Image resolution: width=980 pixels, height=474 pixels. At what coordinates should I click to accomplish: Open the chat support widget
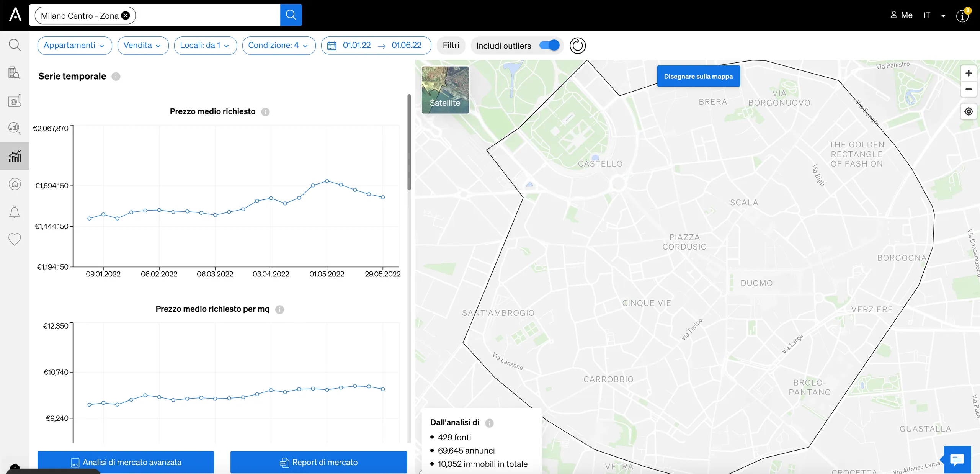(957, 459)
